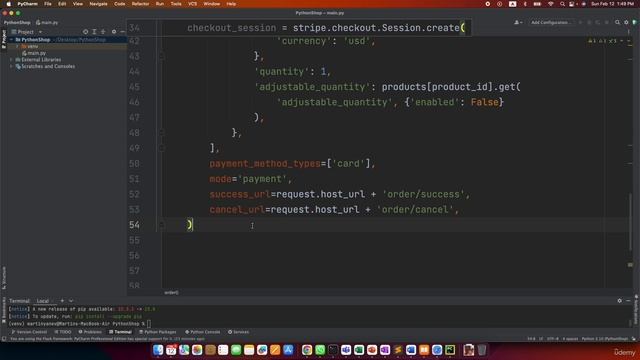Click fold marker on line 43
The width and height of the screenshot is (640, 360).
(x=162, y=56)
